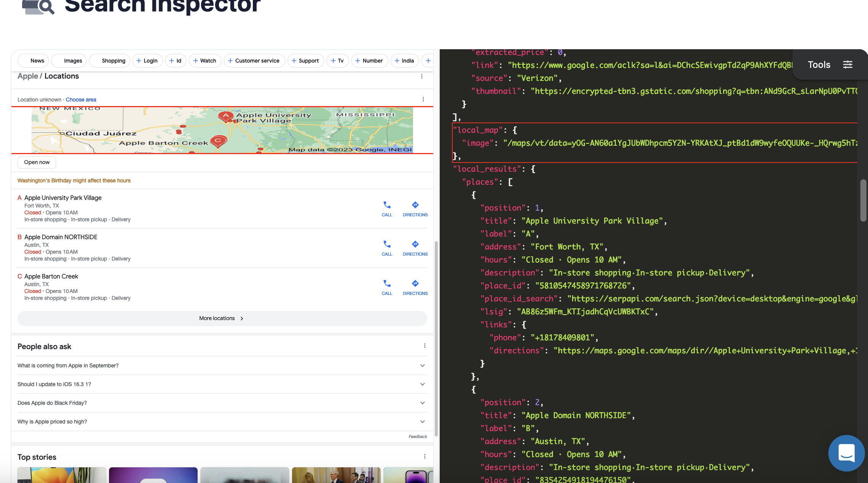Open the Intercom chat bubble

pos(846,453)
